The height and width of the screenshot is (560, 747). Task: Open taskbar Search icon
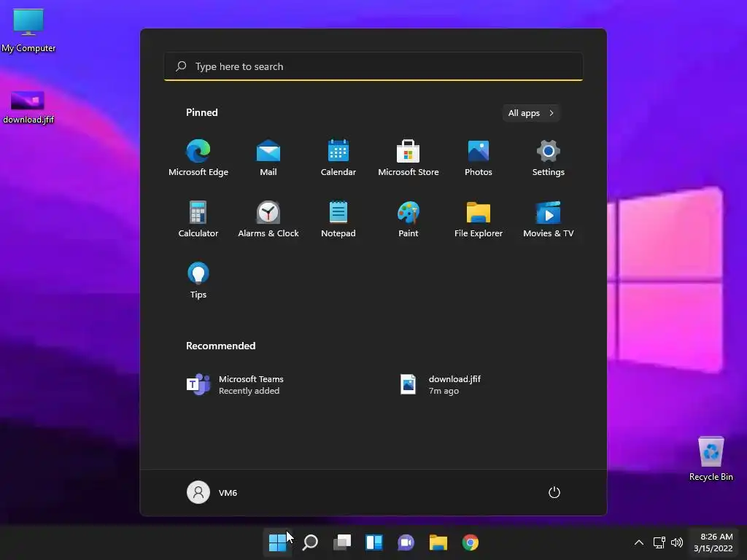point(310,542)
